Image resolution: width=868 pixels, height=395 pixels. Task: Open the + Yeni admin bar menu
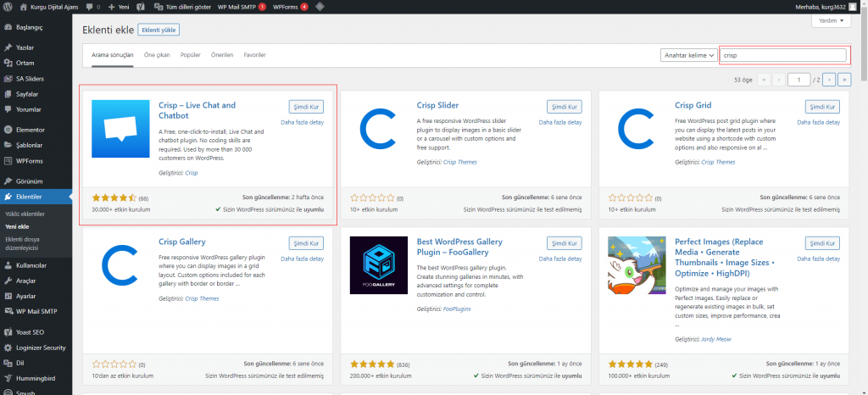point(119,7)
